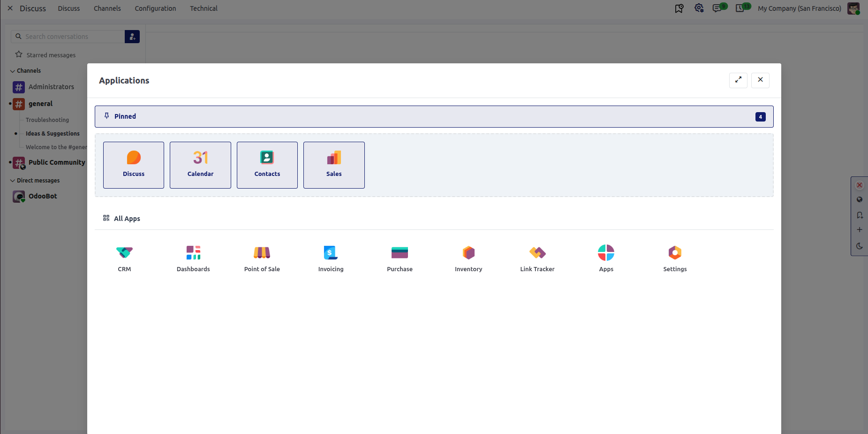Select the pinned Calendar tile
This screenshot has height=434, width=868.
200,165
